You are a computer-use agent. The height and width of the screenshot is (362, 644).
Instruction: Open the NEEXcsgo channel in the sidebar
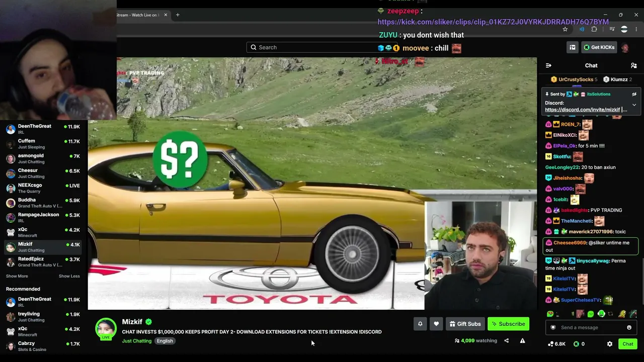43,188
